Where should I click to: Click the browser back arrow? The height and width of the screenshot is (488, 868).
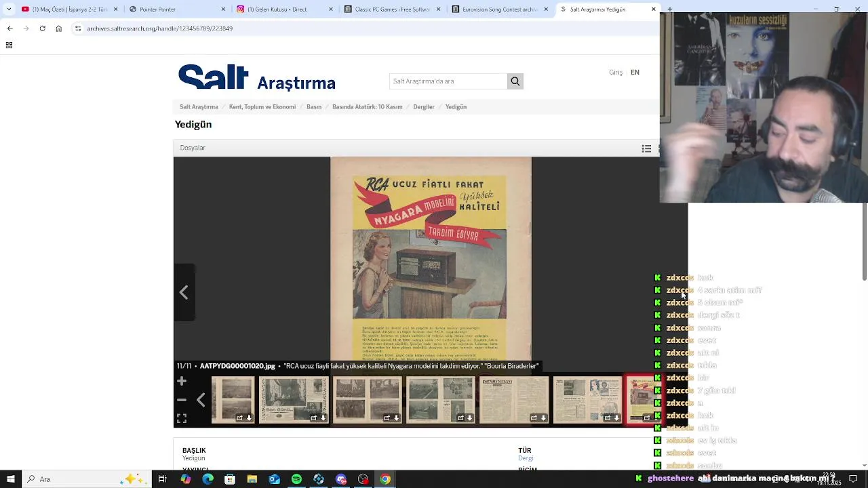tap(9, 28)
